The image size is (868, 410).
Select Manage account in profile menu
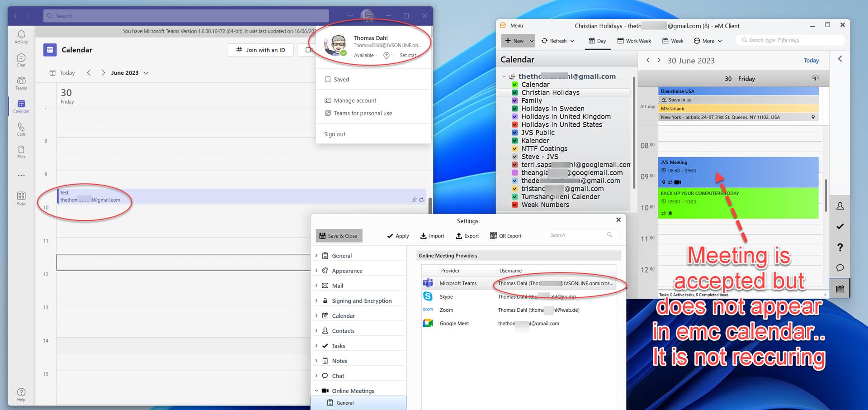click(x=350, y=100)
